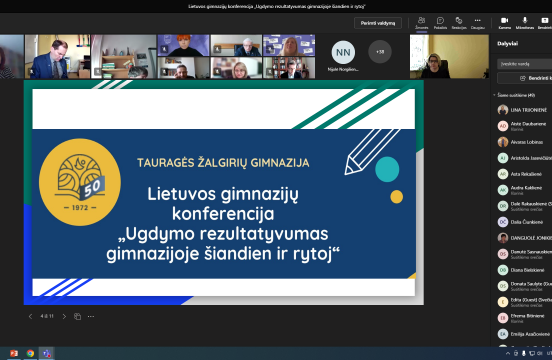Open Microsoft Teams from the taskbar

pyautogui.click(x=46, y=353)
